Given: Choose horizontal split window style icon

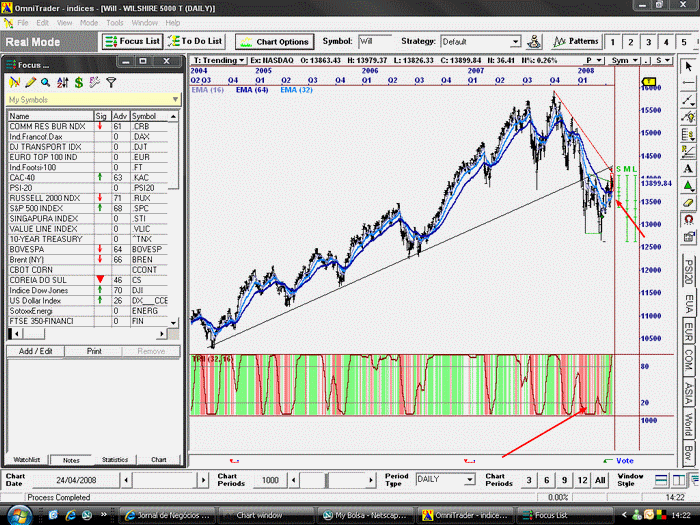Looking at the screenshot, I should [661, 480].
